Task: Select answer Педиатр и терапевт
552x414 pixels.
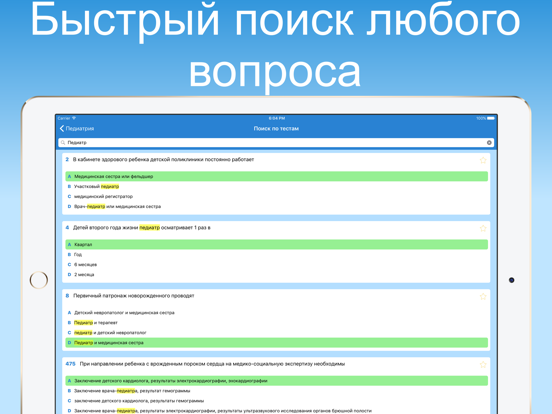Action: tap(276, 322)
